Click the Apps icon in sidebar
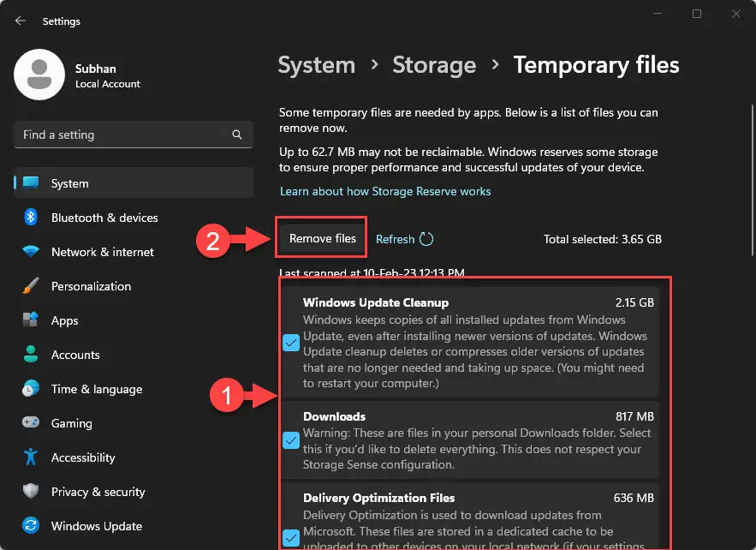756x550 pixels. coord(31,320)
